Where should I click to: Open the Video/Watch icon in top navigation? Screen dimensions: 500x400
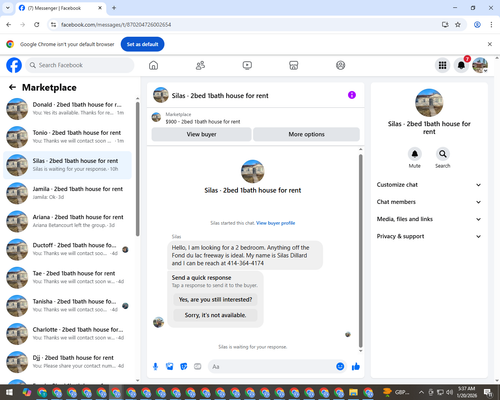tap(247, 65)
